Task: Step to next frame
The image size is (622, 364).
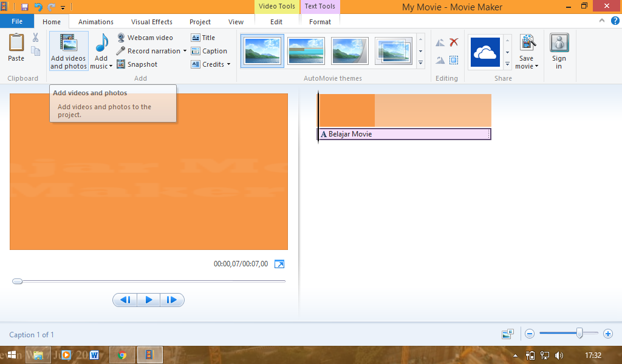Action: tap(172, 300)
